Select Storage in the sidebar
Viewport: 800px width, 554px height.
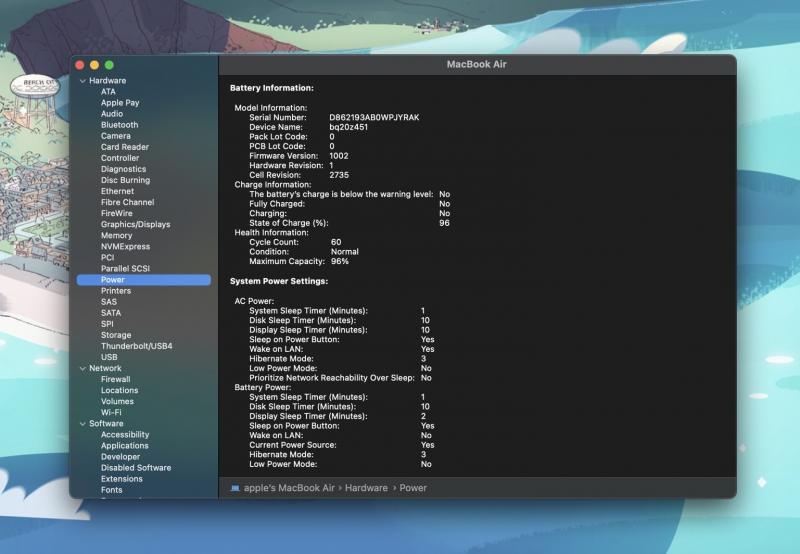(x=116, y=335)
